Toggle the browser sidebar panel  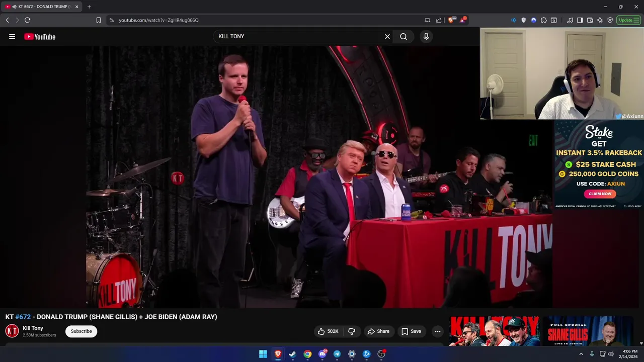tap(580, 20)
